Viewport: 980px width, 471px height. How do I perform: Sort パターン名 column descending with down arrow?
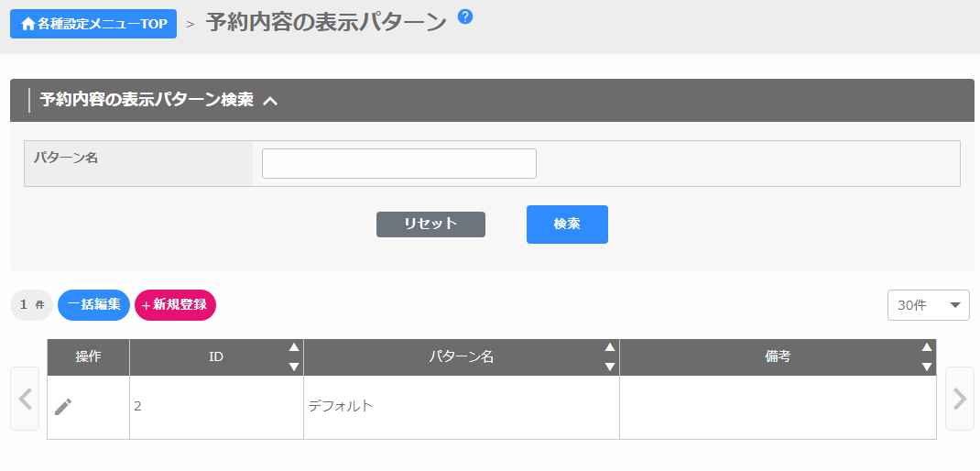[x=610, y=367]
